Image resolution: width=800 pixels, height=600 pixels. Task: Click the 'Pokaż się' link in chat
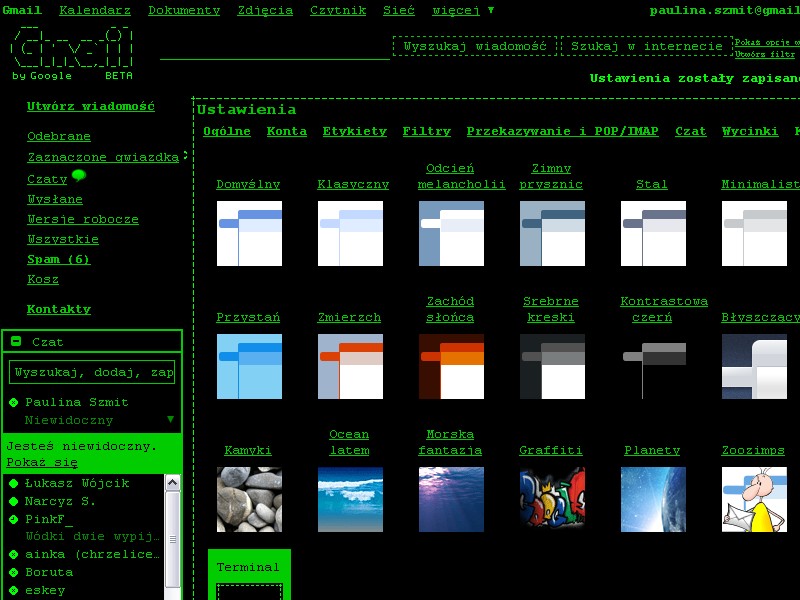41,462
